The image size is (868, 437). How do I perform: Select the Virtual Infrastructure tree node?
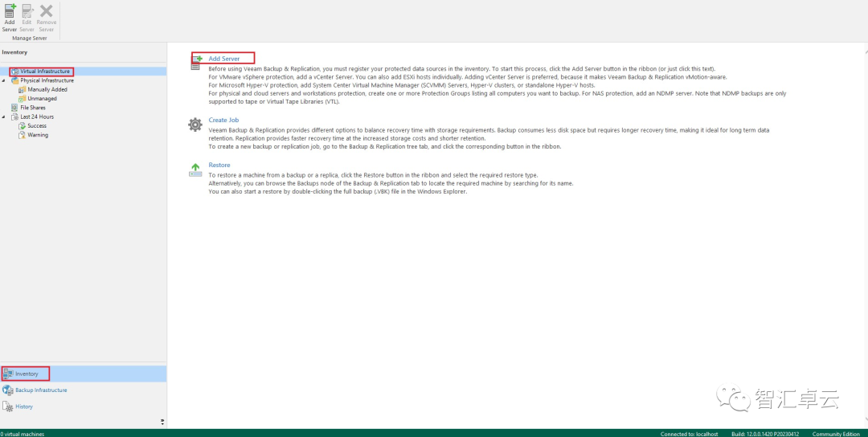coord(45,71)
